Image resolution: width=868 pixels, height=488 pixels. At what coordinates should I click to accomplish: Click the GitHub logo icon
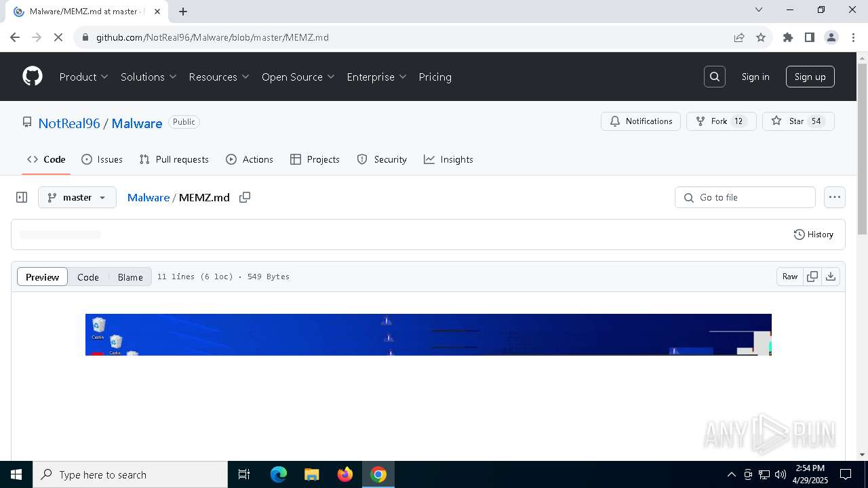tap(33, 77)
